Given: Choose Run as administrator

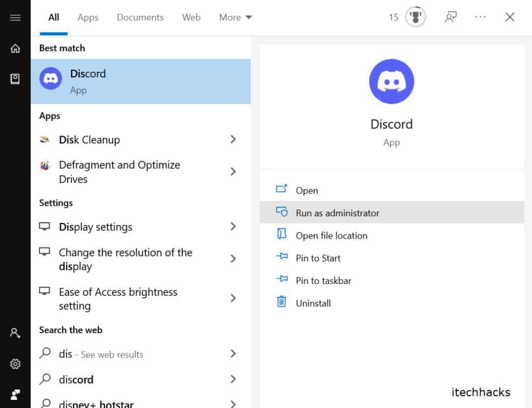Looking at the screenshot, I should [337, 213].
